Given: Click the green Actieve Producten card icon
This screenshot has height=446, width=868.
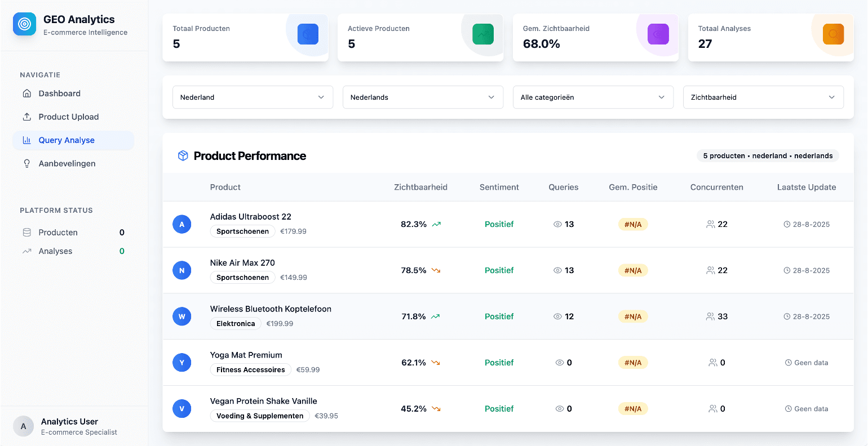Looking at the screenshot, I should 483,34.
